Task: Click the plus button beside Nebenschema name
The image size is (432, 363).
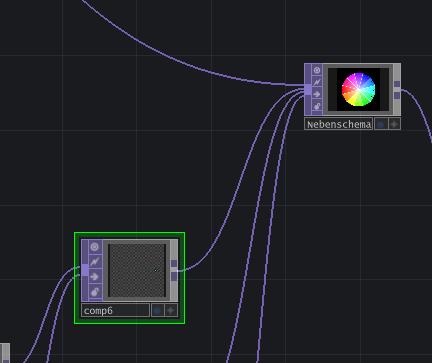Action: [x=394, y=124]
